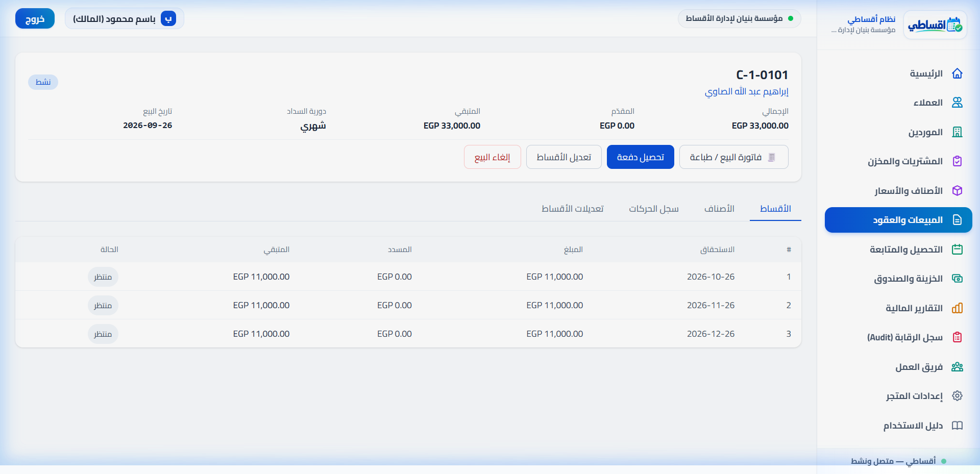Click the calendar icon for التحصيل والمتابعة
980x474 pixels.
point(957,250)
